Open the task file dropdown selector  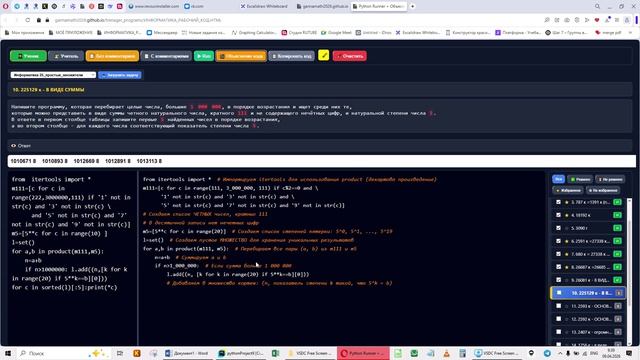53,75
